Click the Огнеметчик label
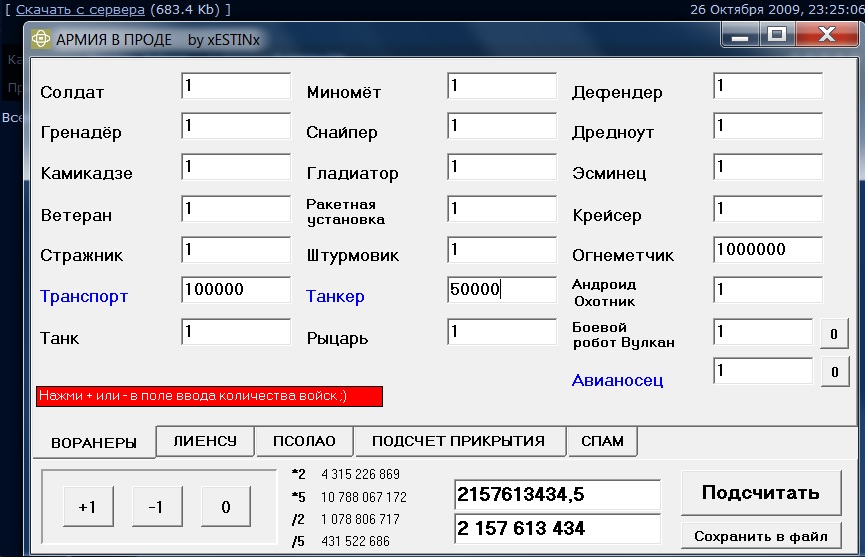Screen dimensions: 865x557 [x=623, y=256]
